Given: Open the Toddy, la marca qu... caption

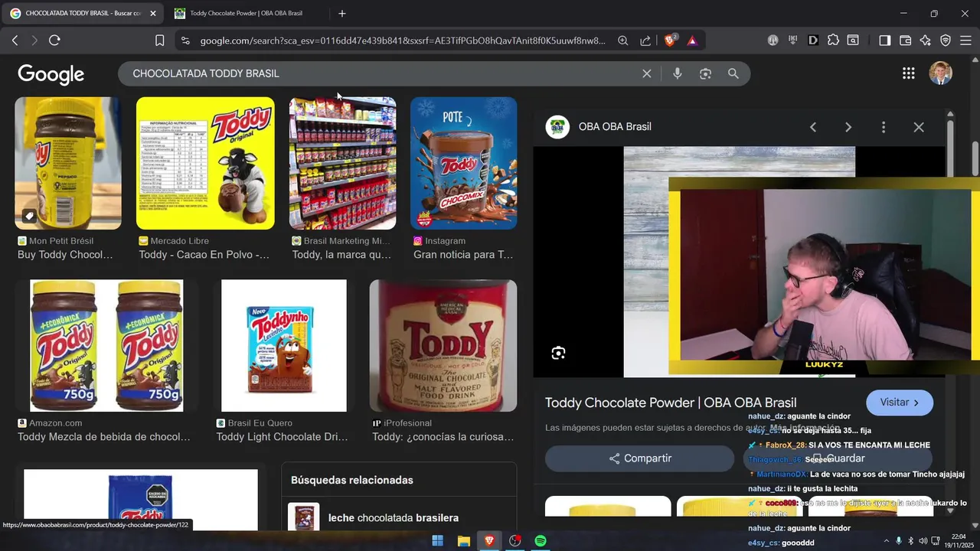Looking at the screenshot, I should coord(341,255).
